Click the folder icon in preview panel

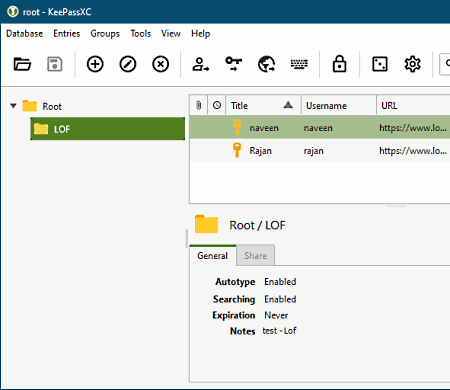coord(206,224)
